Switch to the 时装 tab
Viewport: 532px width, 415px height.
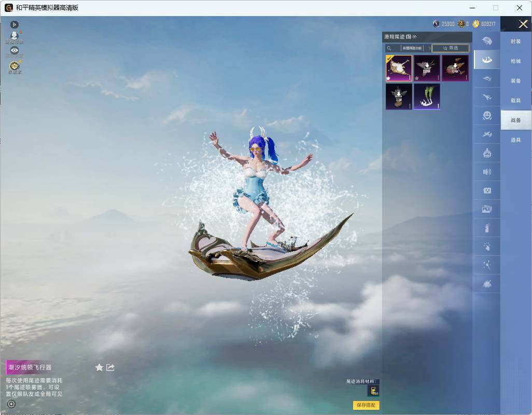click(x=516, y=41)
